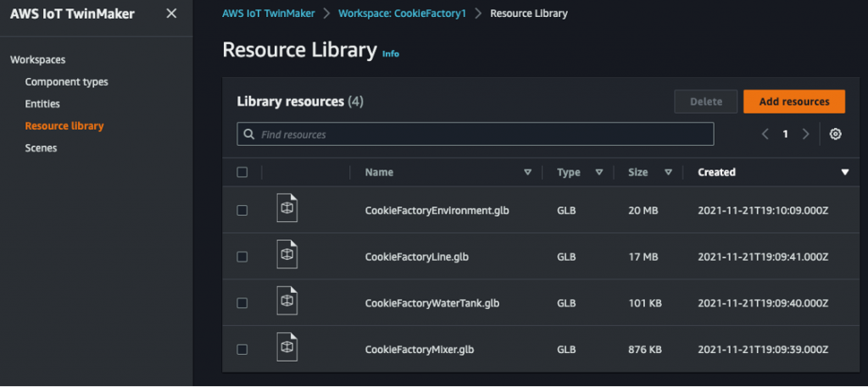
Task: Click the 2021-11-21T19:09:41.000Z created date
Action: click(763, 257)
